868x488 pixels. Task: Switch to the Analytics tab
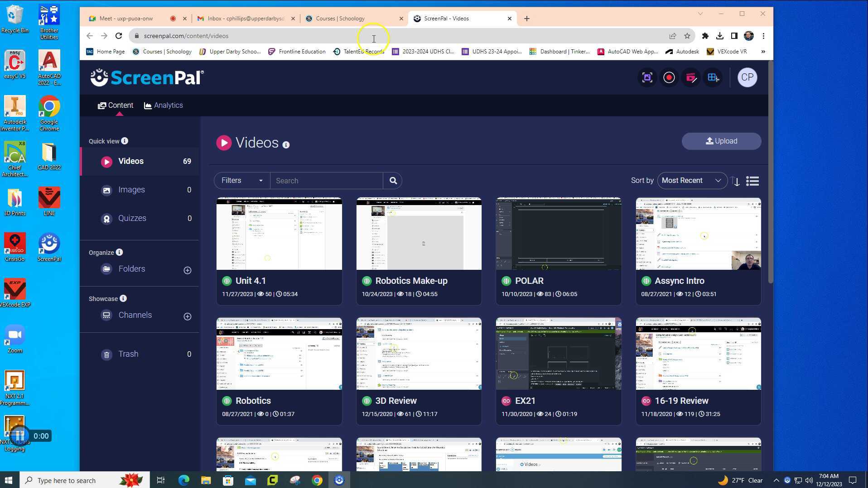pyautogui.click(x=163, y=105)
